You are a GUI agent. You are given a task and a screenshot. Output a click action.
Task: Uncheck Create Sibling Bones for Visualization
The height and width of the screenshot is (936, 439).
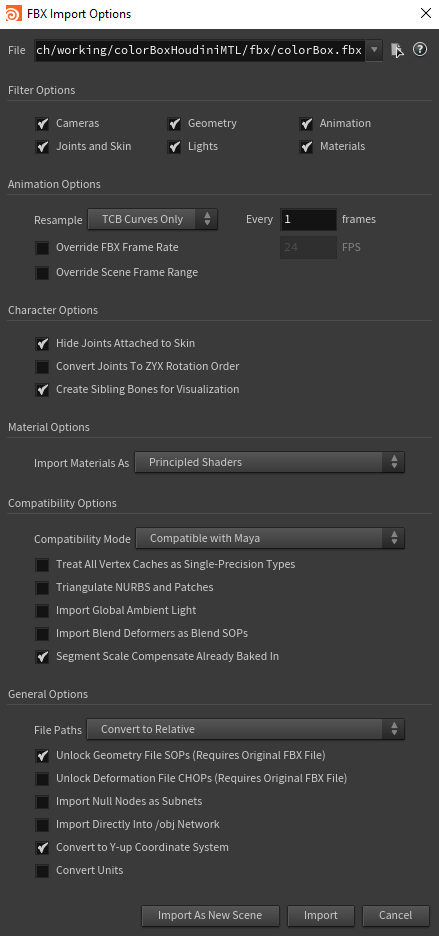pyautogui.click(x=42, y=390)
